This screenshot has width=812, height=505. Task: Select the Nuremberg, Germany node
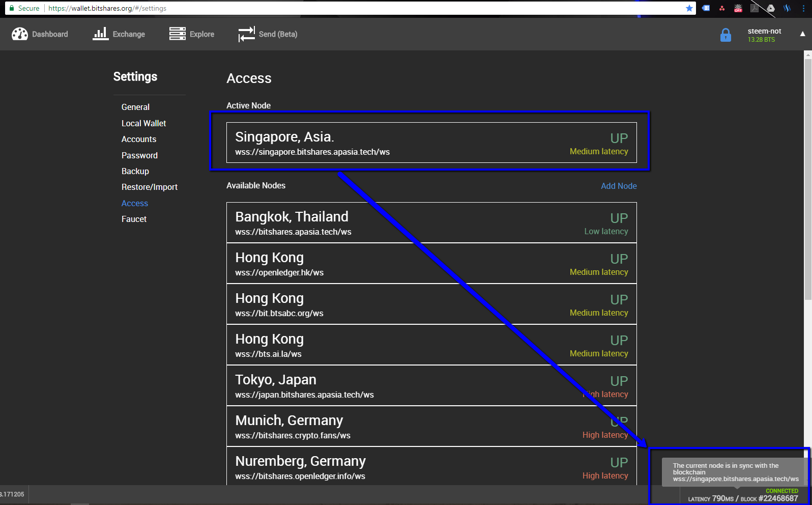[x=431, y=466]
